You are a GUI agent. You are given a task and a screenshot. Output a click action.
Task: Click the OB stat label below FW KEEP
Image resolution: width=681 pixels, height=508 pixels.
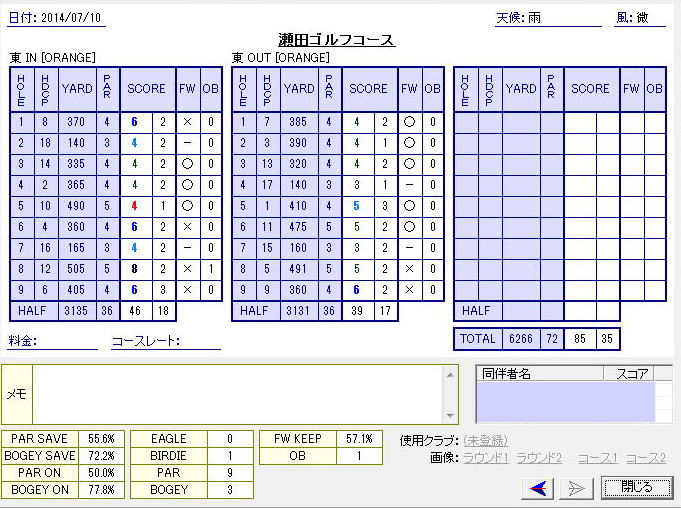pyautogui.click(x=298, y=456)
